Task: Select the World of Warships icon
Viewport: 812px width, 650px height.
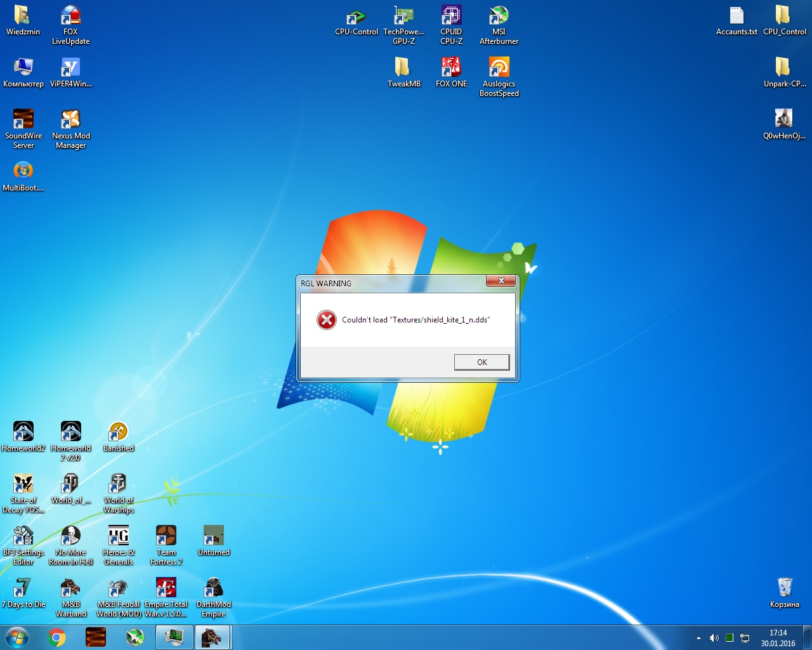Action: point(119,485)
